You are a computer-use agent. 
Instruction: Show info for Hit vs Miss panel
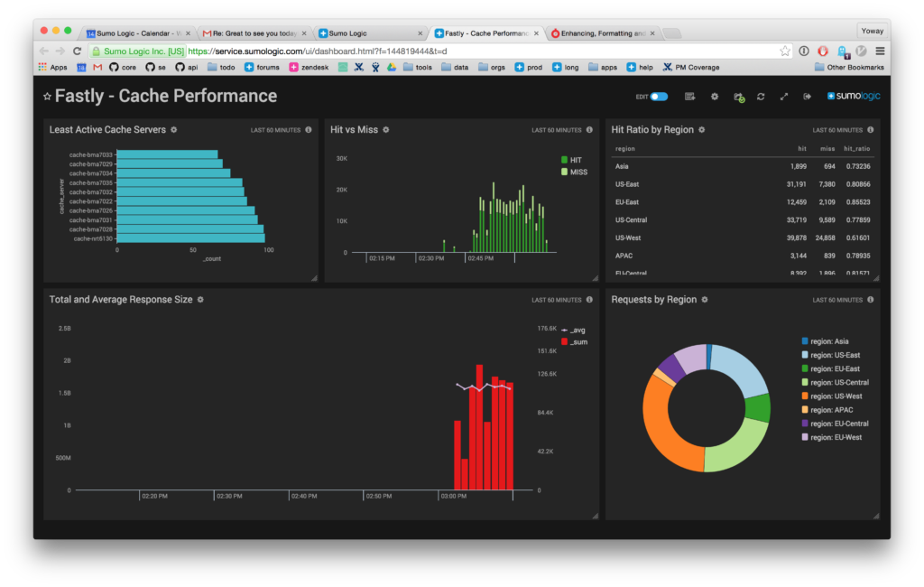click(x=589, y=130)
